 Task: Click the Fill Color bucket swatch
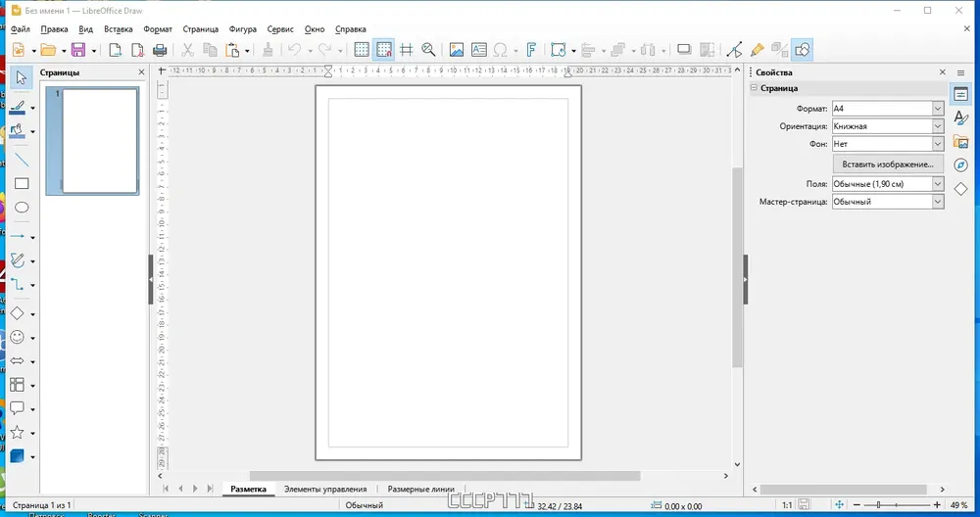pyautogui.click(x=18, y=131)
